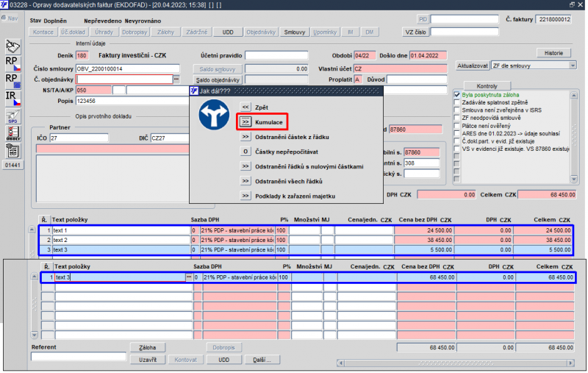Open lookup button next to Č. objednávky field
The width and height of the screenshot is (588, 373).
[x=176, y=79]
